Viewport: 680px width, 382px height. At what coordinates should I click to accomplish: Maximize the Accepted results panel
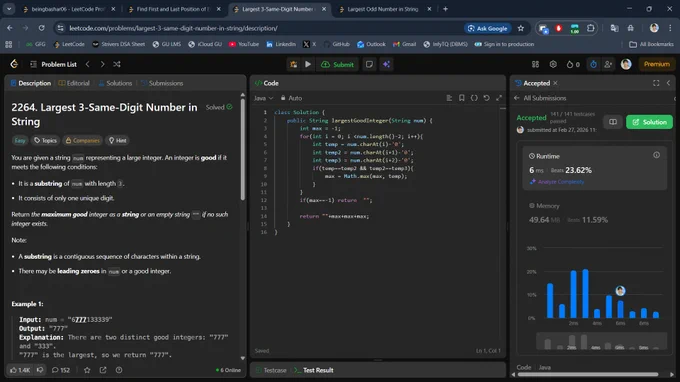pos(656,83)
